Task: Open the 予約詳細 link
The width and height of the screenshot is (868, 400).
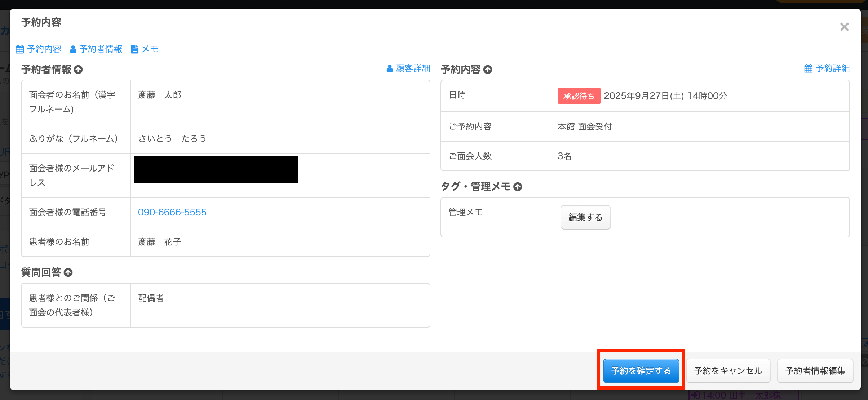Action: pos(832,68)
